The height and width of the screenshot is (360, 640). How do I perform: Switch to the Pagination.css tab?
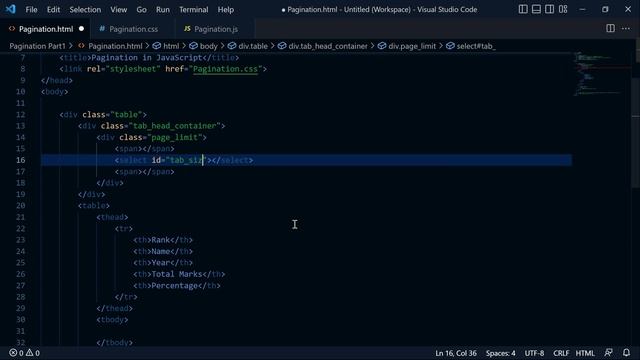coord(133,29)
